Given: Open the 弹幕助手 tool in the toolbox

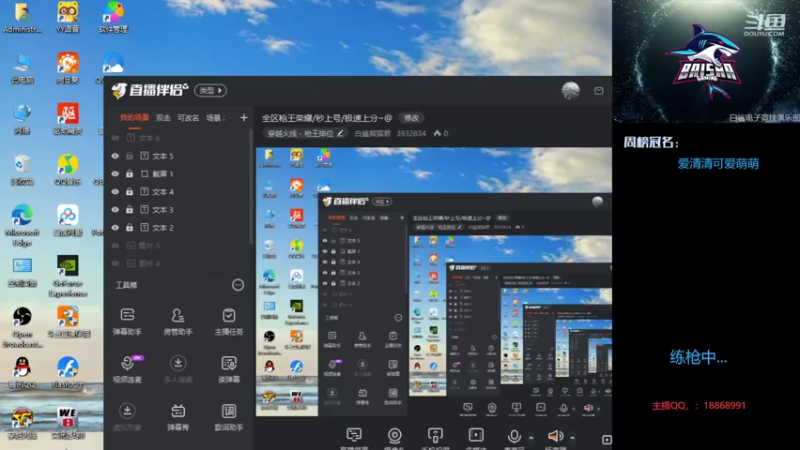Looking at the screenshot, I should pyautogui.click(x=127, y=321).
